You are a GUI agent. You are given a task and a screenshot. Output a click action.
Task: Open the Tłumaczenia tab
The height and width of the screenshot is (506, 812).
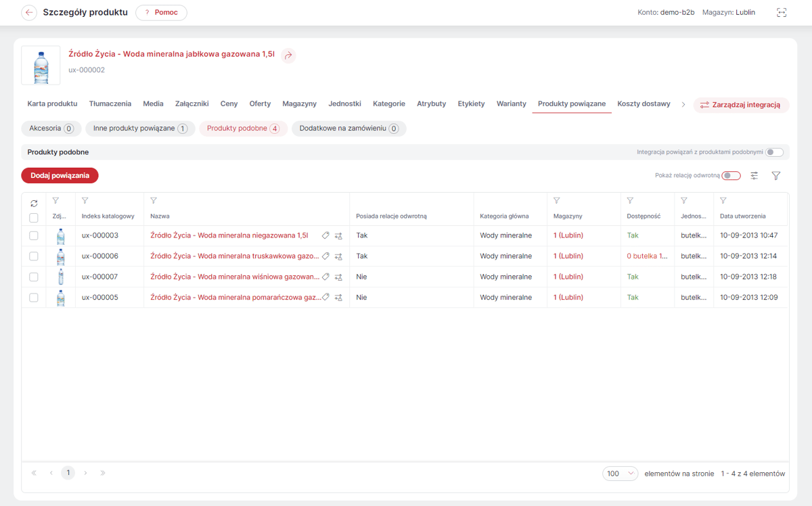tap(110, 103)
